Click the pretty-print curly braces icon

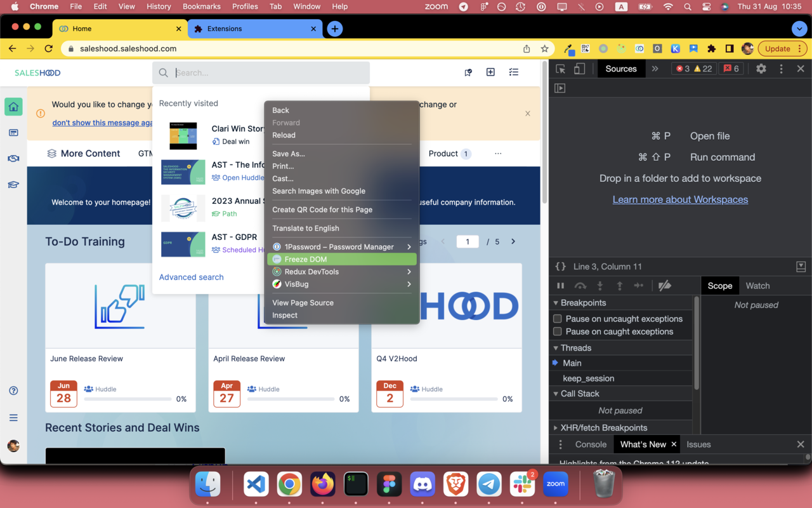pyautogui.click(x=560, y=267)
